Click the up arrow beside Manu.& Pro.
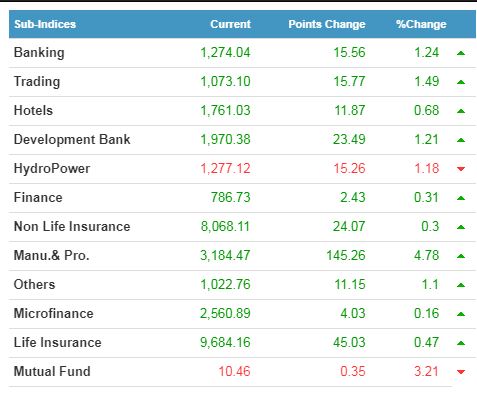Viewport: 477px width, 393px height. tap(461, 256)
